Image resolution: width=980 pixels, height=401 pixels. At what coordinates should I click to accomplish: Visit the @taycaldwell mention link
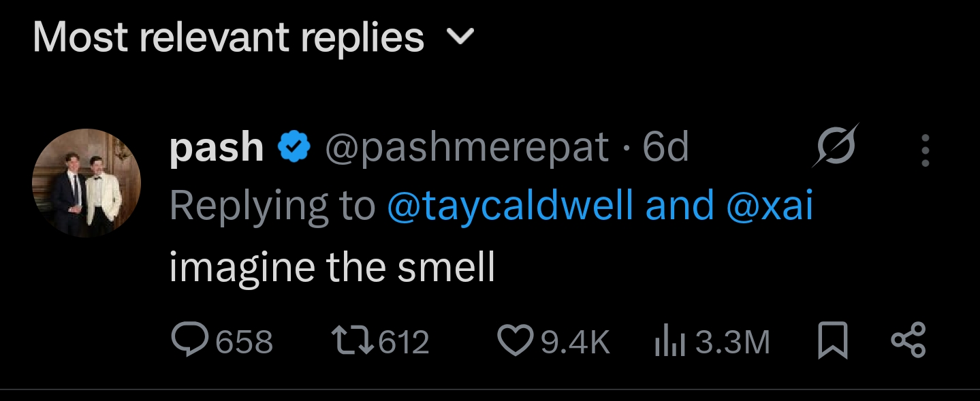coord(510,206)
